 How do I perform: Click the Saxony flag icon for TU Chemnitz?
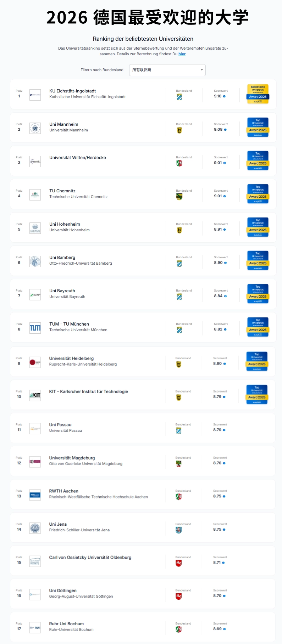(x=179, y=197)
